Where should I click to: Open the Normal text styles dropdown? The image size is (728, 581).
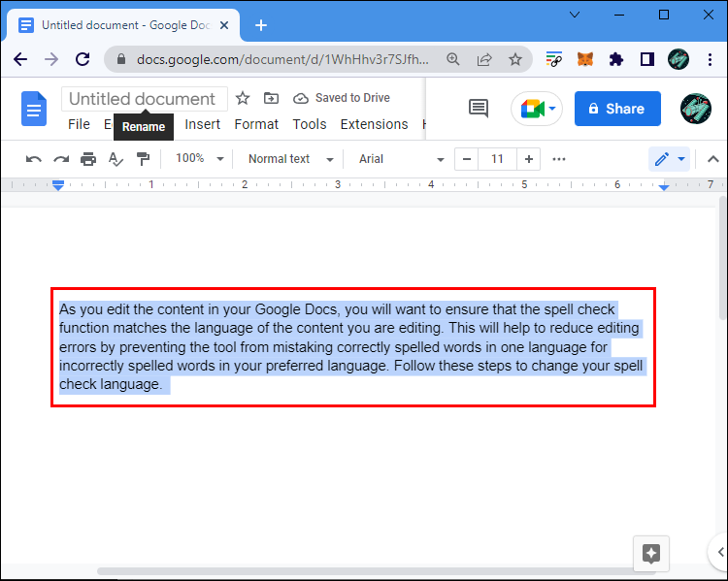(x=290, y=159)
